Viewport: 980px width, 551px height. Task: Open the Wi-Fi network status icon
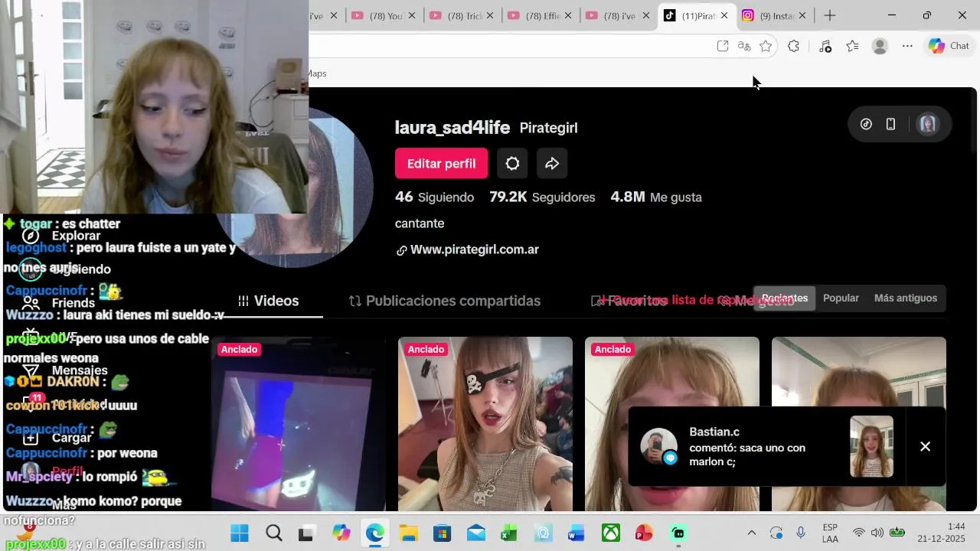859,533
